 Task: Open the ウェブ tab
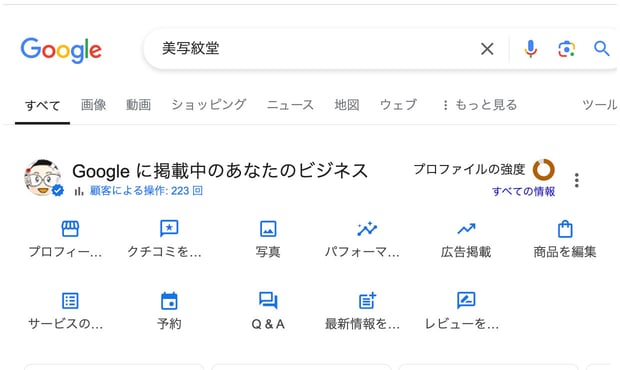coord(398,105)
